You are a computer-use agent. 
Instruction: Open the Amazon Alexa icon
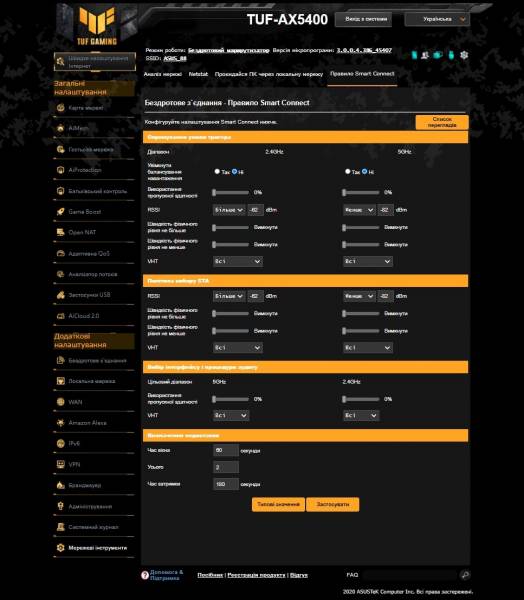(60, 423)
